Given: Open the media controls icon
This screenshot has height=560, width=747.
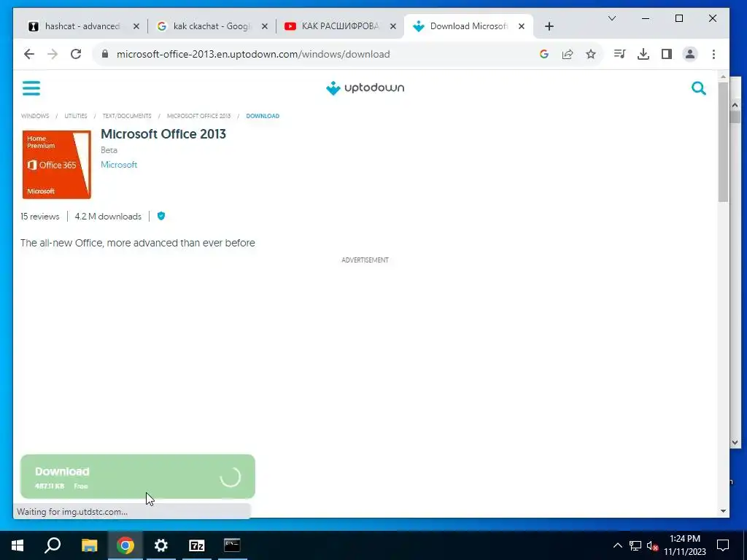Looking at the screenshot, I should 619,54.
